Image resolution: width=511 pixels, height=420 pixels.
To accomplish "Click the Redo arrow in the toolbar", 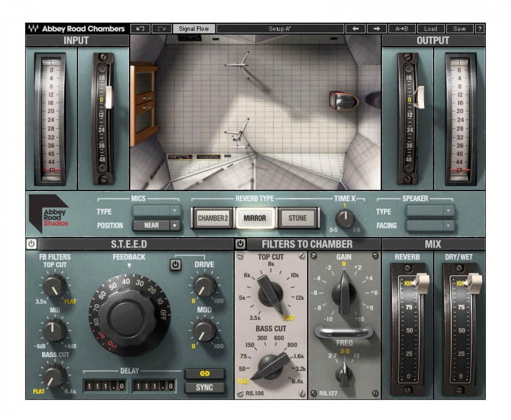I will click(x=161, y=29).
